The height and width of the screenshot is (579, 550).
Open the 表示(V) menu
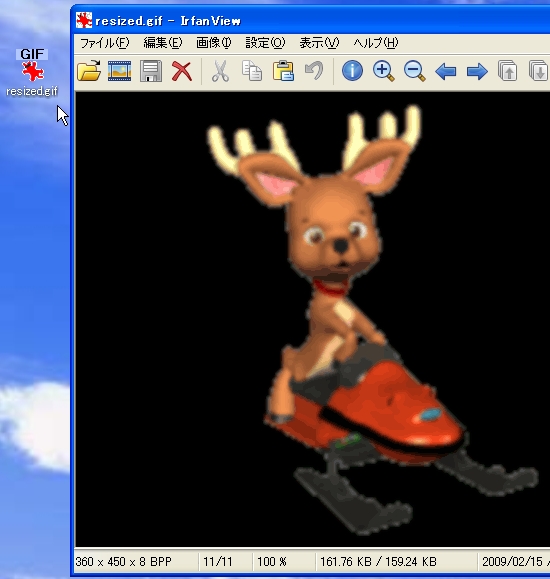[319, 43]
